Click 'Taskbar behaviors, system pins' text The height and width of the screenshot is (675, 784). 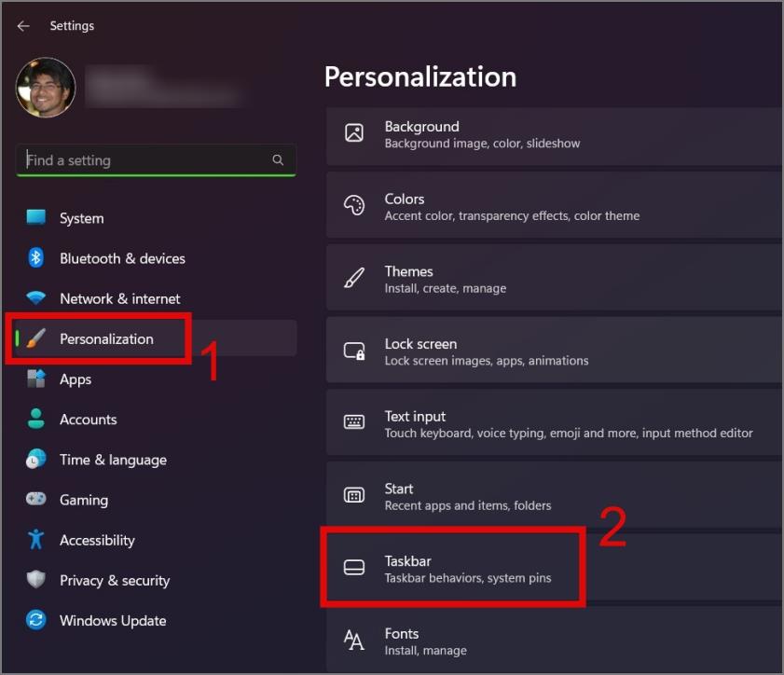pos(468,578)
